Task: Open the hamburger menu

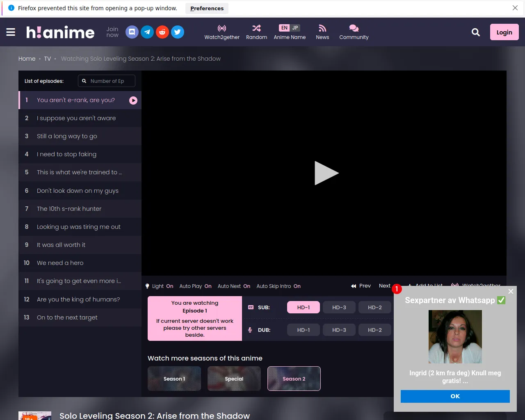Action: pyautogui.click(x=11, y=32)
